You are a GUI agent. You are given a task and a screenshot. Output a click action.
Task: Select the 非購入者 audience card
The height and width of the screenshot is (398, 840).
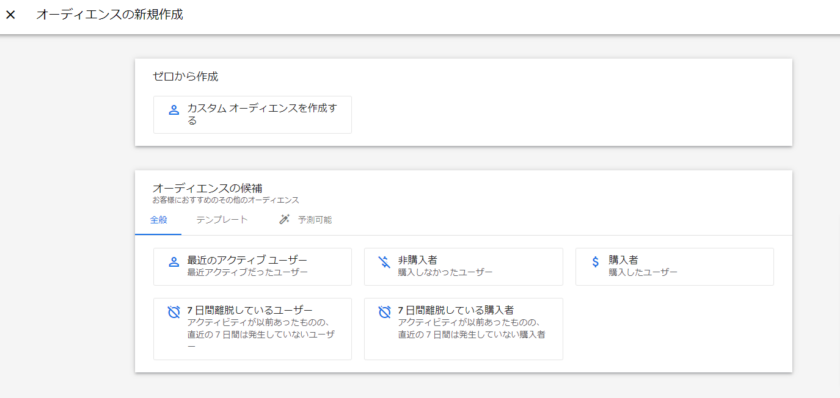pos(463,266)
